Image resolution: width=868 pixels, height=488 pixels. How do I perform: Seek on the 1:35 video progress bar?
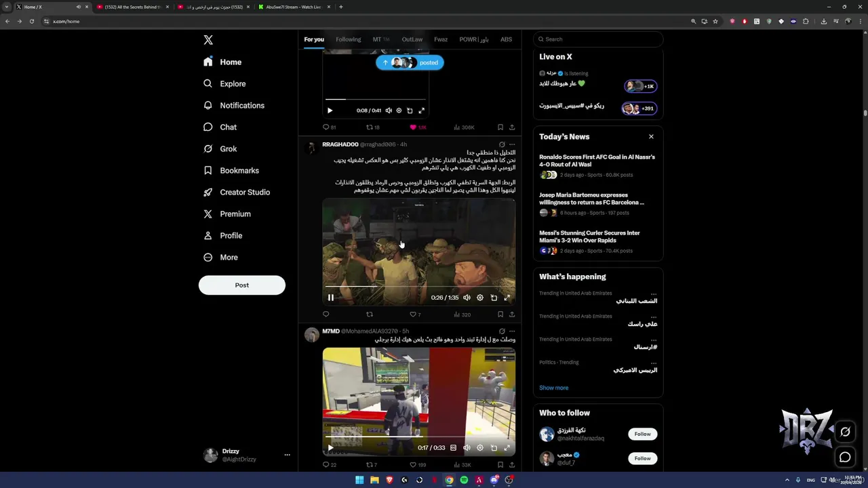(418, 287)
